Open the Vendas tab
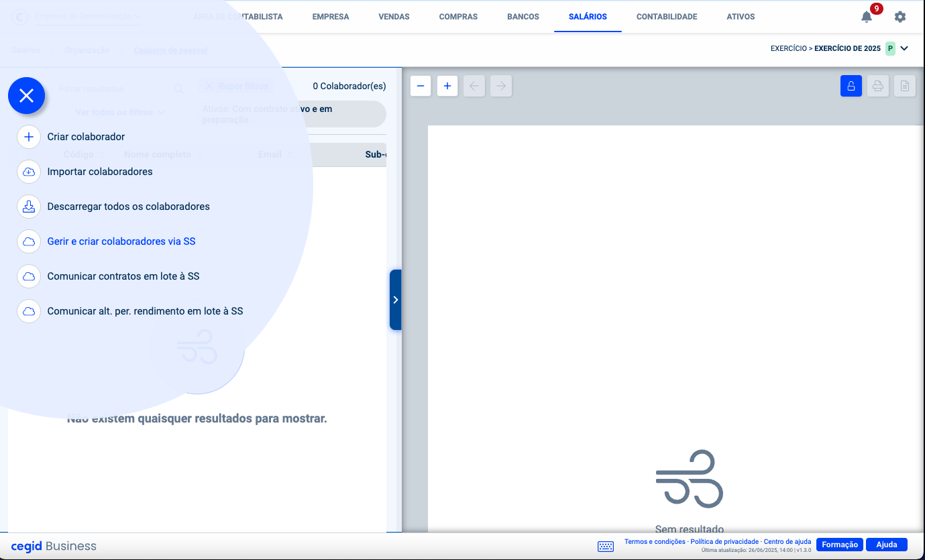This screenshot has width=925, height=560. (x=394, y=17)
